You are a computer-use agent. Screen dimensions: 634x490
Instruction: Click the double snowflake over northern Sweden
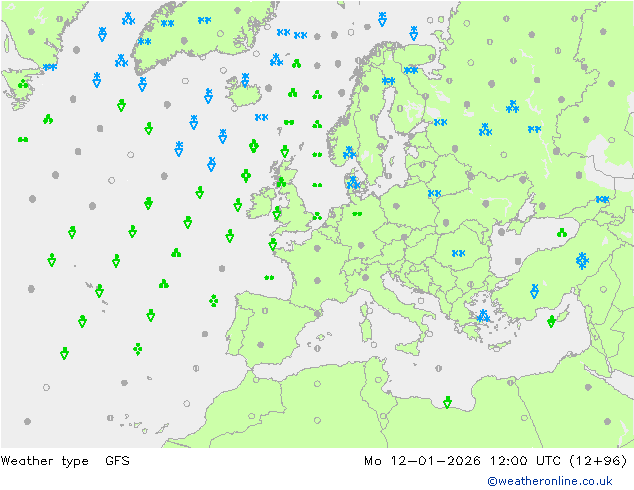click(389, 81)
